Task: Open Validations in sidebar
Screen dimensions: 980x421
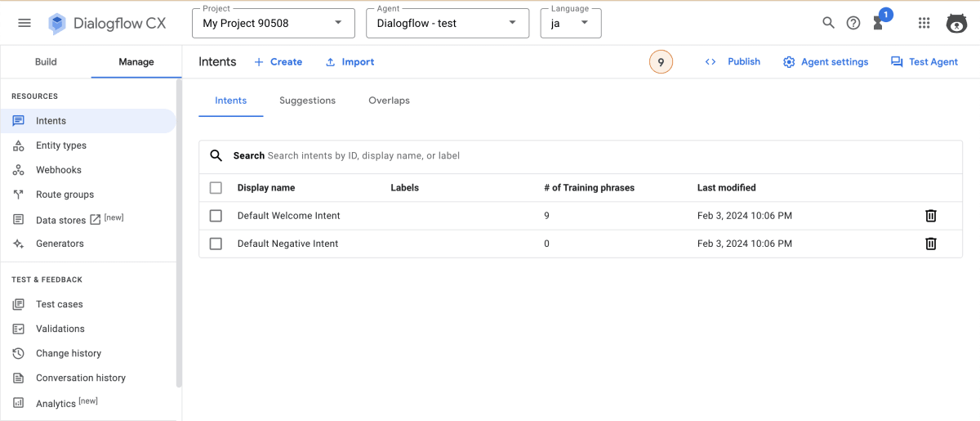Action: [x=60, y=329]
